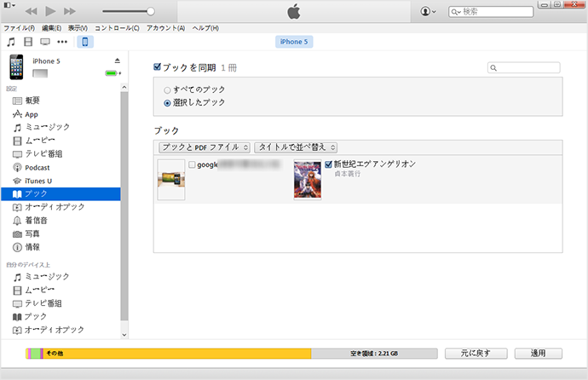Viewport: 588px width, 380px height.
Task: Click the google book cover thumbnail
Action: 171,180
